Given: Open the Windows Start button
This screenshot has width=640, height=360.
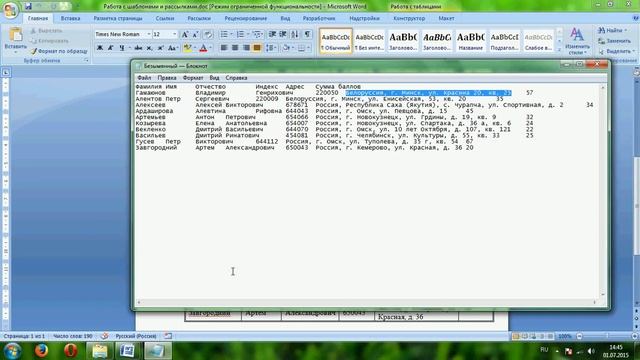Looking at the screenshot, I should [x=12, y=351].
